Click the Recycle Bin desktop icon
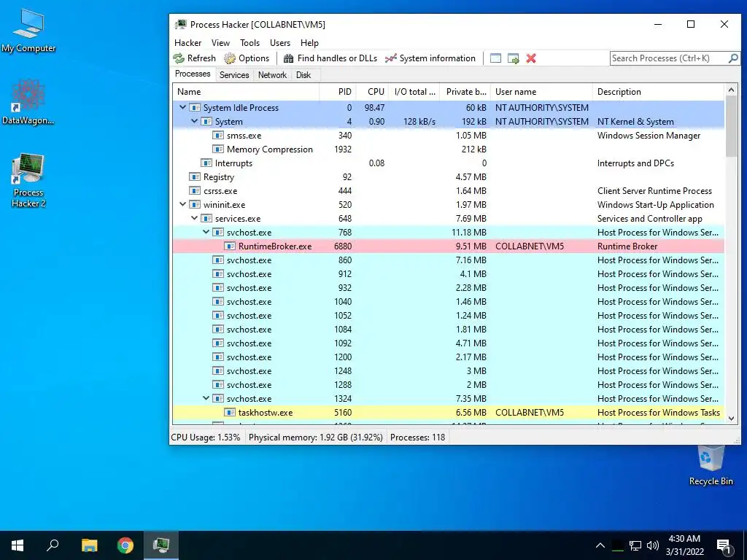Viewport: 747px width, 560px height. pyautogui.click(x=711, y=465)
